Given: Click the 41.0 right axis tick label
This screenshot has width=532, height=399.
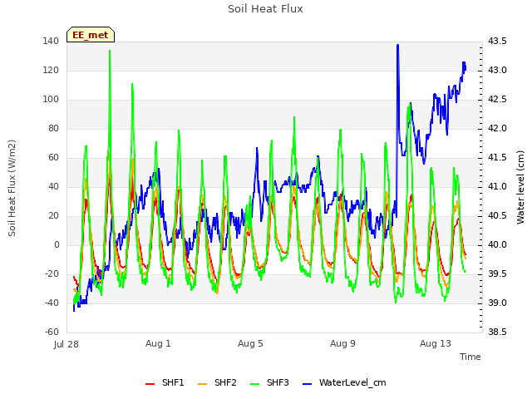Looking at the screenshot, I should (497, 187).
